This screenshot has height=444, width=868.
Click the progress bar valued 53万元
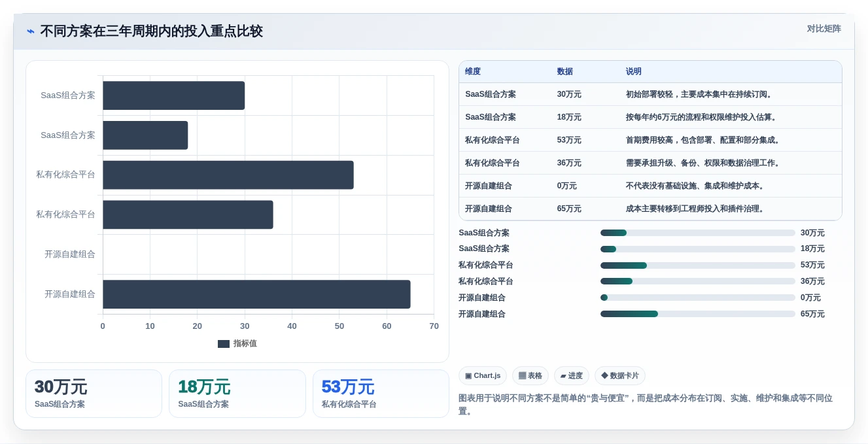click(x=698, y=265)
